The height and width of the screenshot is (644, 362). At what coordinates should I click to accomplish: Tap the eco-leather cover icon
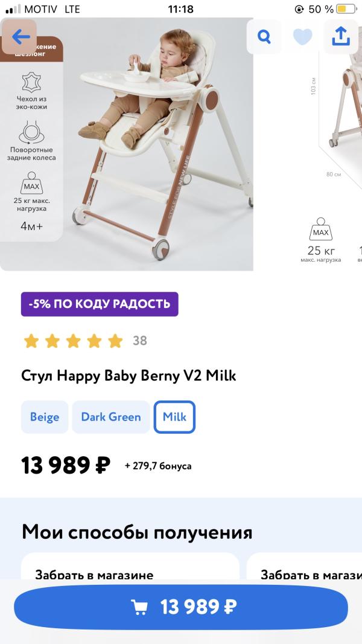click(31, 81)
